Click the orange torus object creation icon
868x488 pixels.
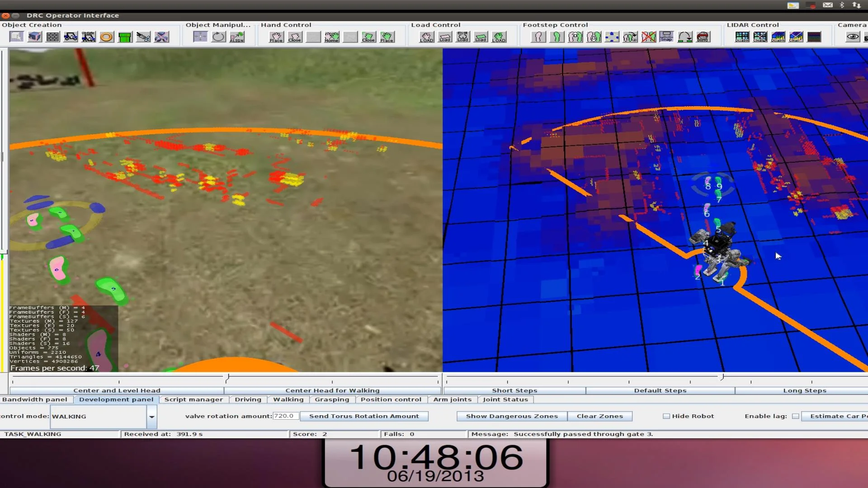(107, 37)
